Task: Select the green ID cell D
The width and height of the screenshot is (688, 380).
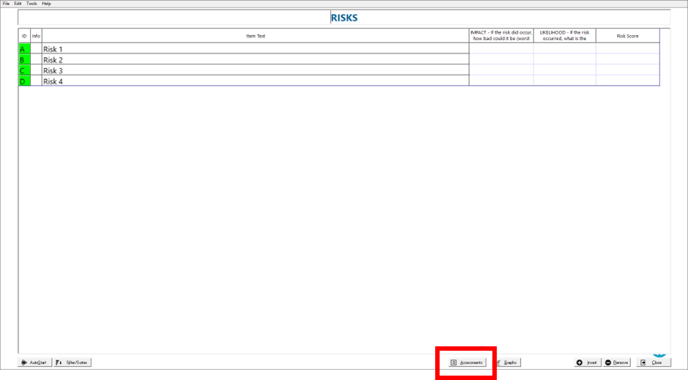Action: [24, 81]
